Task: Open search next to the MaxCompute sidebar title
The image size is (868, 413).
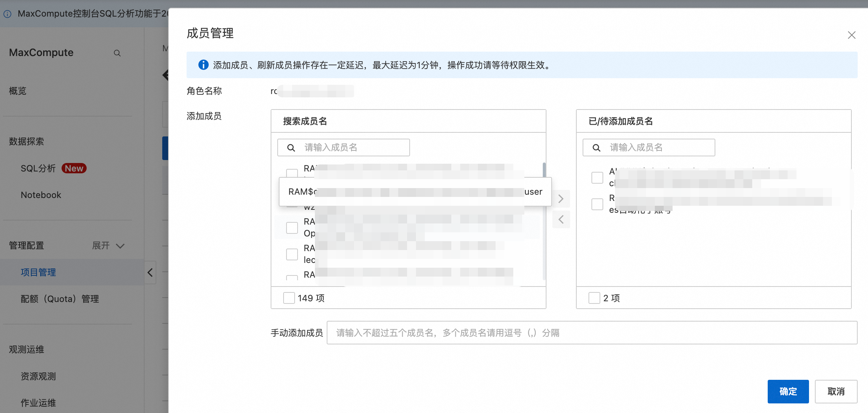Action: [117, 53]
